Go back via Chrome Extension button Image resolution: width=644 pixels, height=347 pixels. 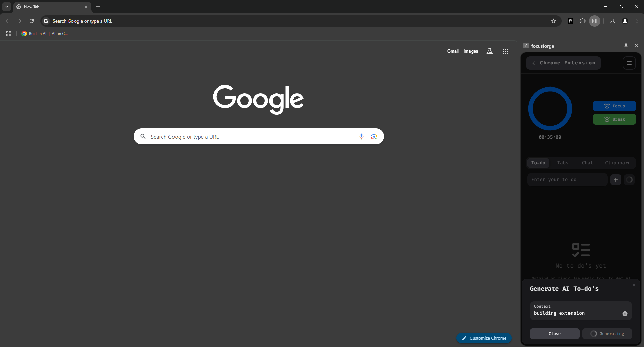click(563, 63)
